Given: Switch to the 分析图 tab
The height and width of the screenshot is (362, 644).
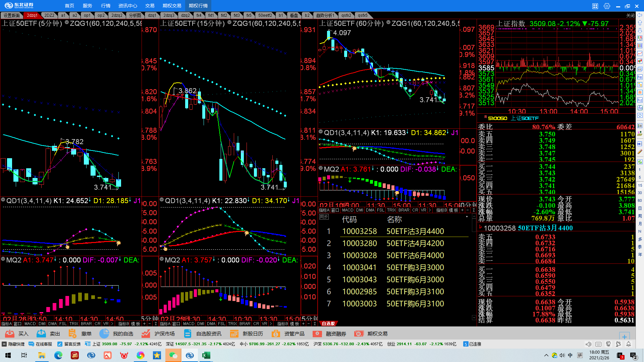Looking at the screenshot, I should (135, 15).
